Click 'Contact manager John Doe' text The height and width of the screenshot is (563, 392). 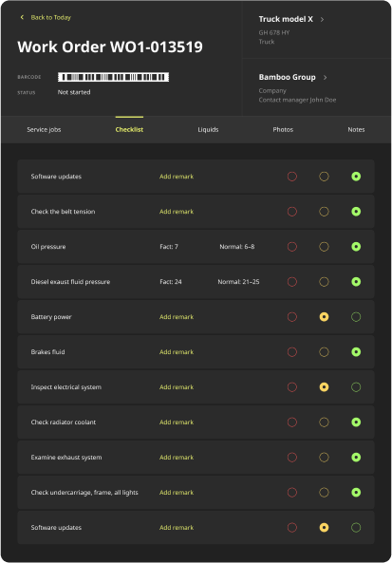point(298,100)
